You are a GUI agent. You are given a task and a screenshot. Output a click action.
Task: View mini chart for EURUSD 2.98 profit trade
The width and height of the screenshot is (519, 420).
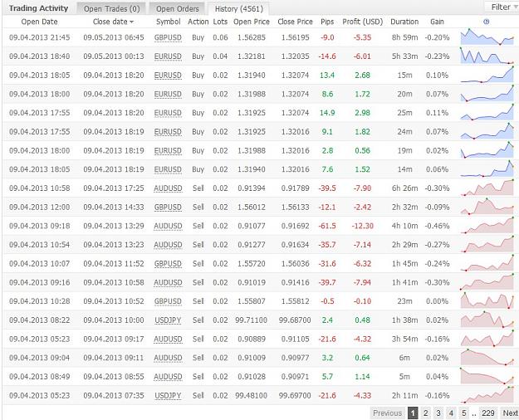point(487,112)
